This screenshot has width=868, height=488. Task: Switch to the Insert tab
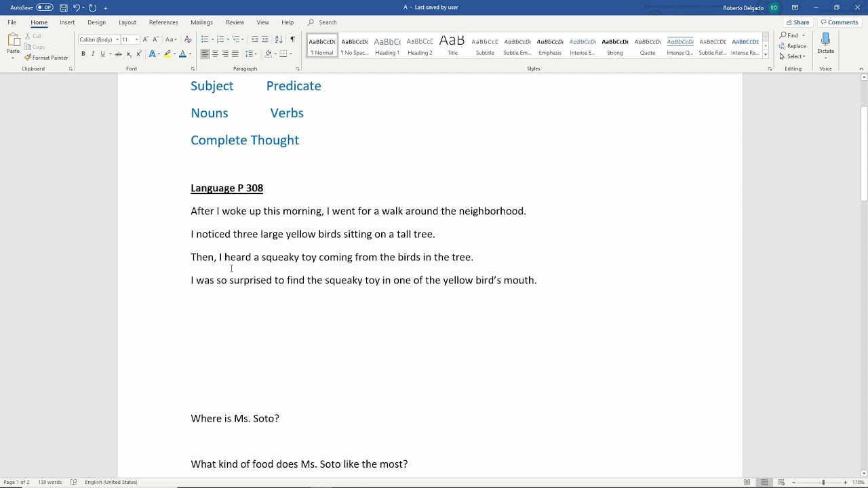[x=67, y=22]
